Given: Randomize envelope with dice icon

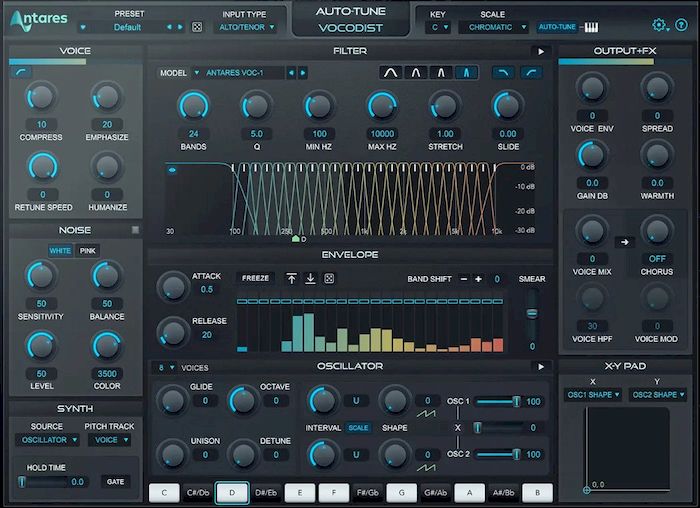Looking at the screenshot, I should [329, 279].
